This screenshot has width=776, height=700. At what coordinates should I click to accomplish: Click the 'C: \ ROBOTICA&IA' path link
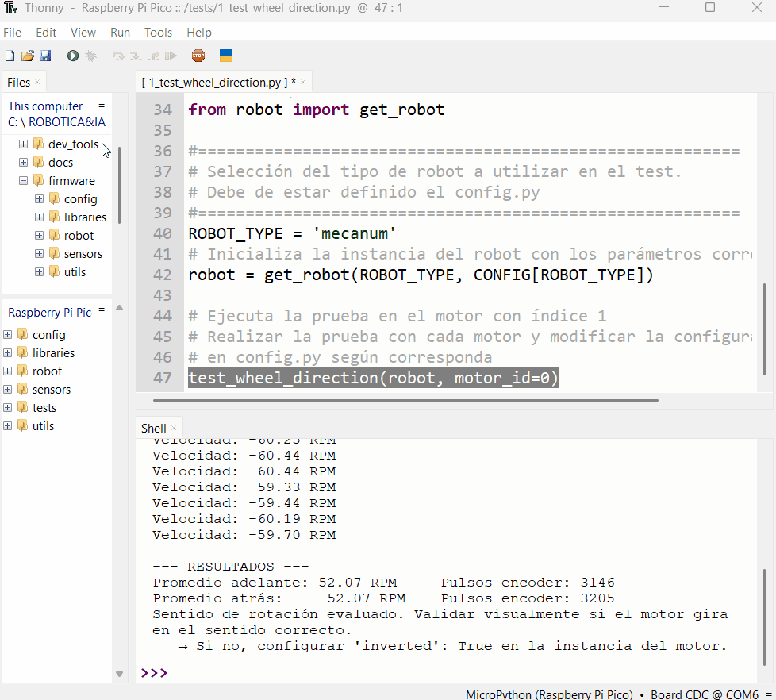pyautogui.click(x=56, y=121)
